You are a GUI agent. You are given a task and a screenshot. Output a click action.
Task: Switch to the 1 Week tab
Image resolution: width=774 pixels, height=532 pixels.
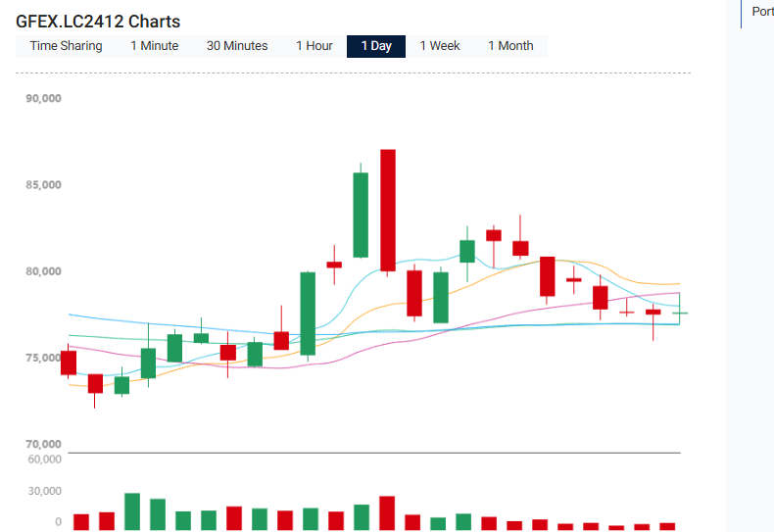point(440,46)
